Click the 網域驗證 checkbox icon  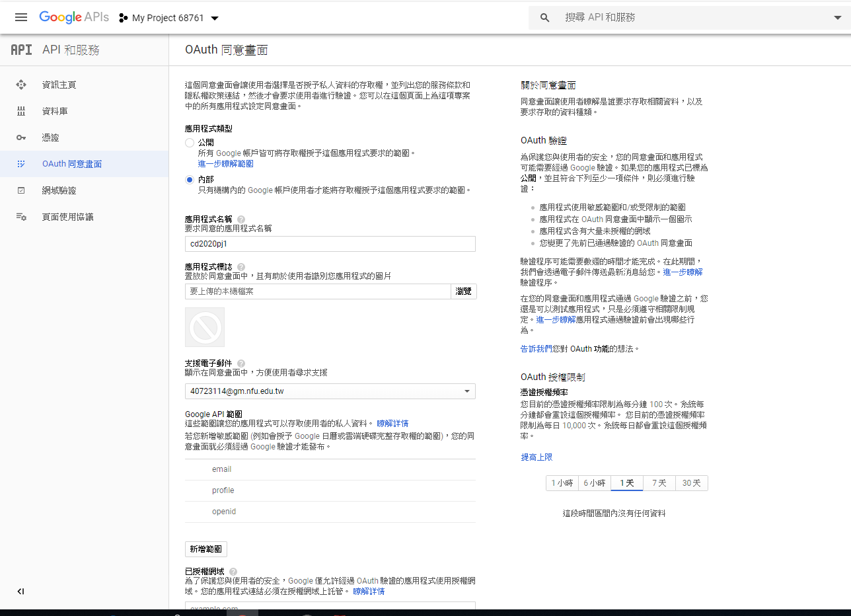21,190
